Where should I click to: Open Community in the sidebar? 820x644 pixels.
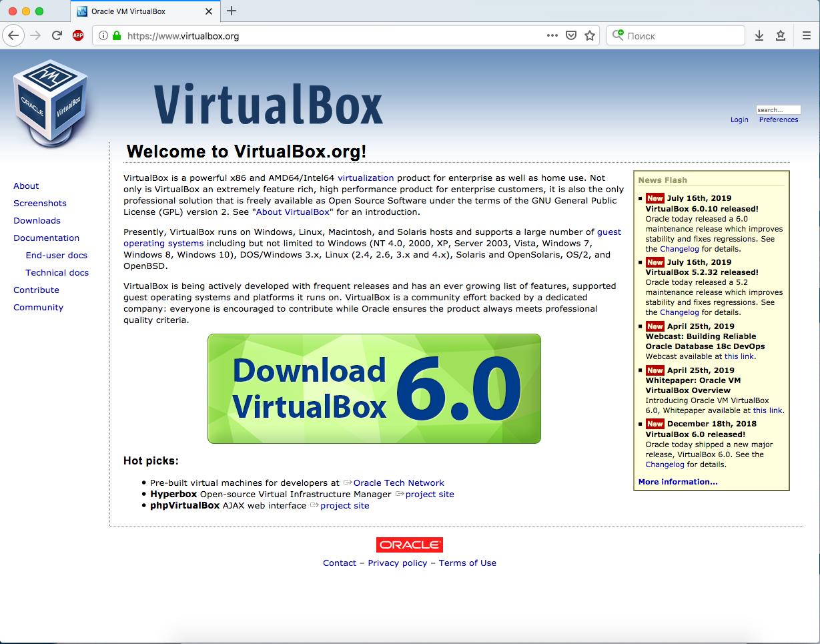[38, 307]
